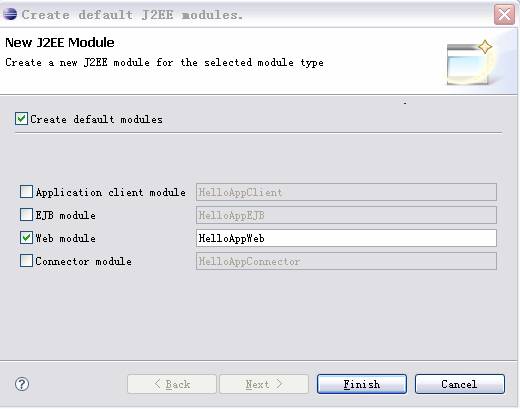Viewport: 520px width, 409px height.
Task: Click the Cancel button
Action: click(x=460, y=384)
